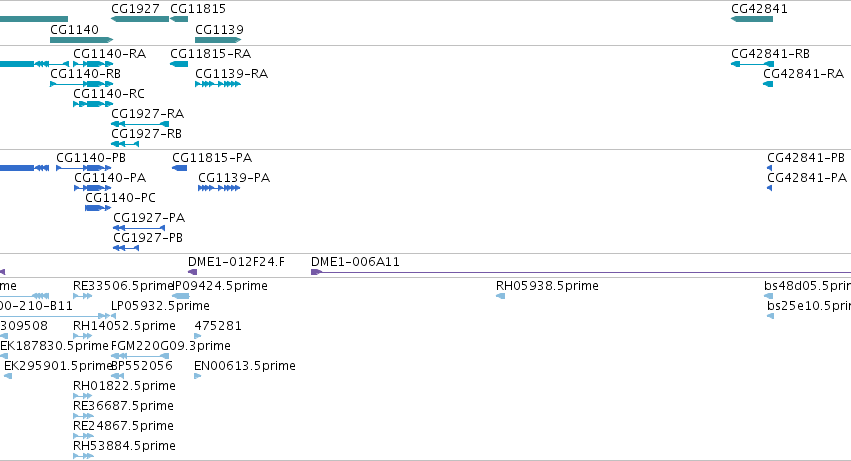Select transcript CG1139-RA
Image resolution: width=851 pixels, height=461 pixels.
pos(232,74)
